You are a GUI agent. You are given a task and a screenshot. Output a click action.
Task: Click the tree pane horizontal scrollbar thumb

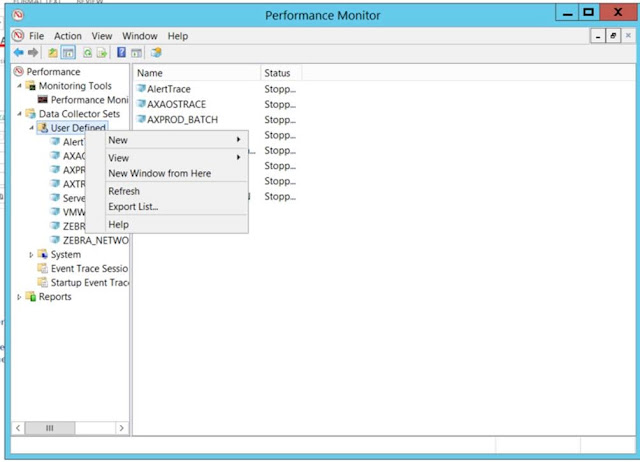tap(50, 428)
